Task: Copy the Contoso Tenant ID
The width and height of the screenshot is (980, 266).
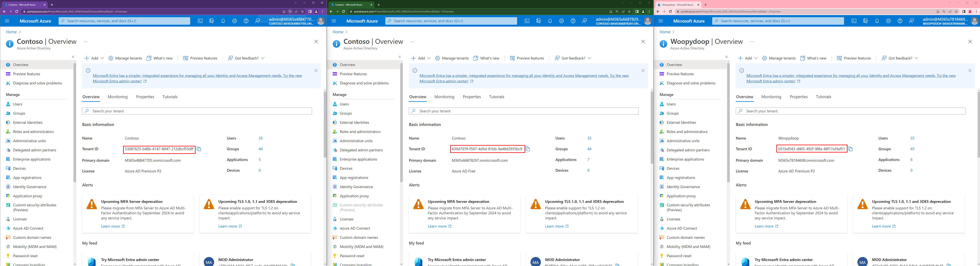Action: [199, 149]
